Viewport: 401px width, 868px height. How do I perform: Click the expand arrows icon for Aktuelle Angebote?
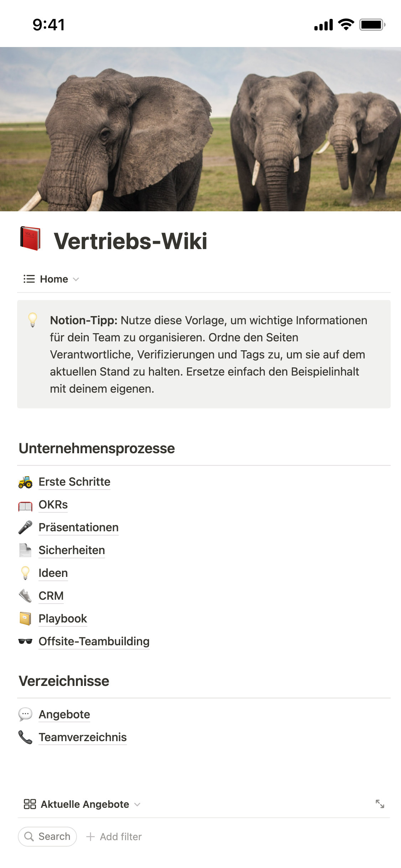380,804
